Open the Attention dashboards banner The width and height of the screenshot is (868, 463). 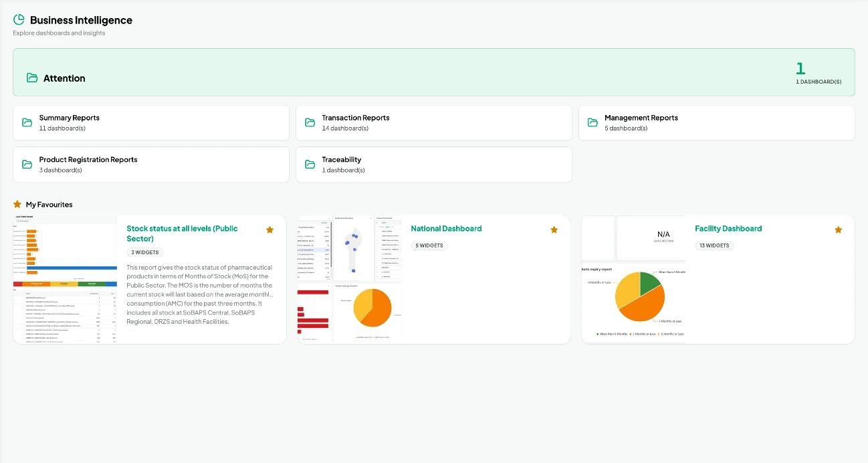(434, 72)
